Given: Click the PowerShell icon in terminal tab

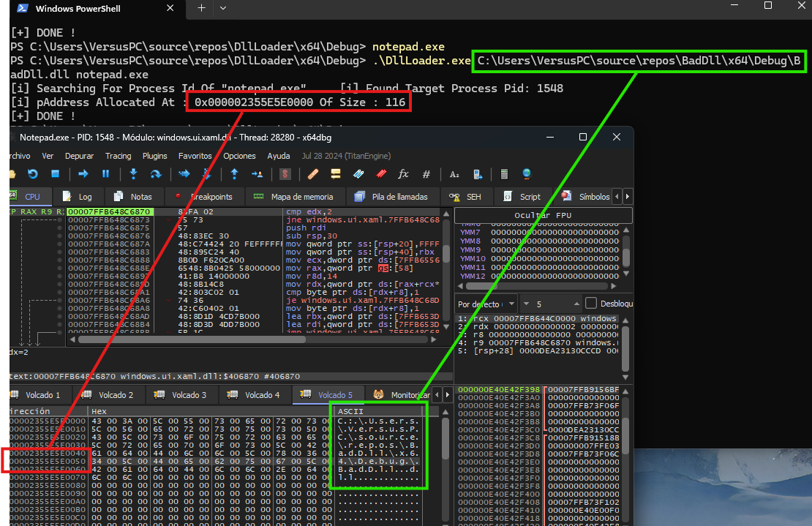Looking at the screenshot, I should tap(22, 8).
